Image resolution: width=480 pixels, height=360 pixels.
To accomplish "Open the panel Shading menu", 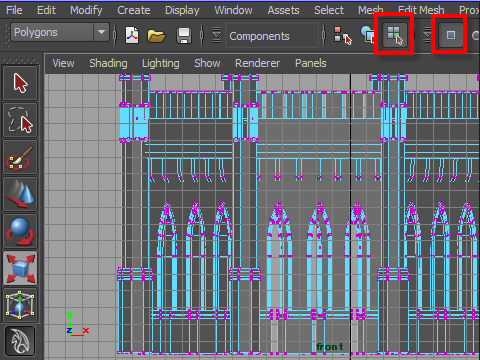I will pos(108,63).
